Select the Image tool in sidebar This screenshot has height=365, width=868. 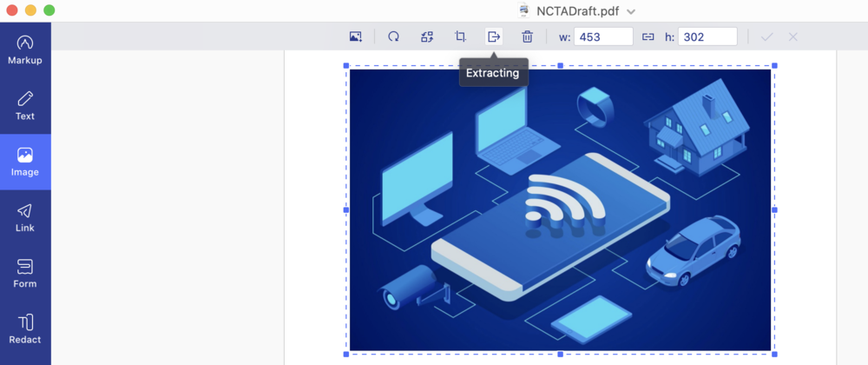click(25, 162)
